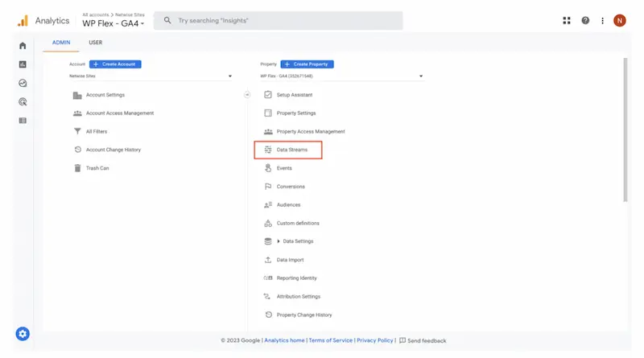Click the Admin gear icon
The image size is (644, 358).
[23, 334]
